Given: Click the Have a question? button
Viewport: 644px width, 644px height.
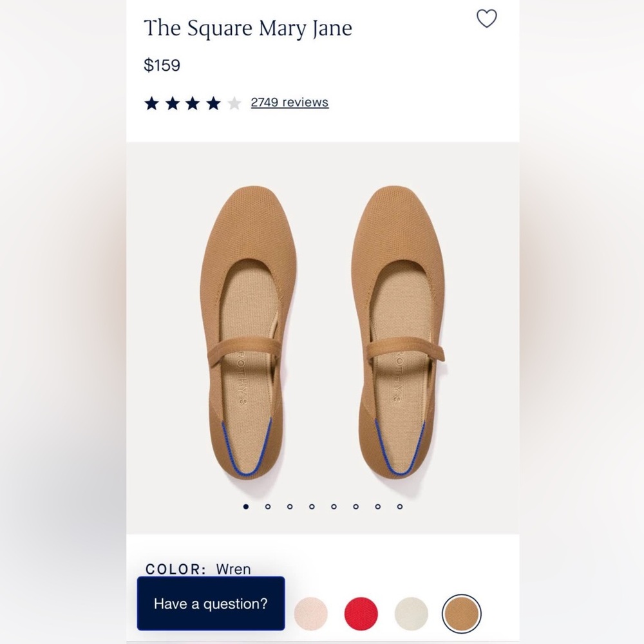Looking at the screenshot, I should click(x=211, y=604).
